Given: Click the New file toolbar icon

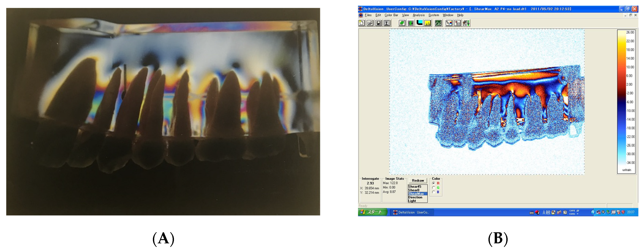Looking at the screenshot, I should coord(361,23).
